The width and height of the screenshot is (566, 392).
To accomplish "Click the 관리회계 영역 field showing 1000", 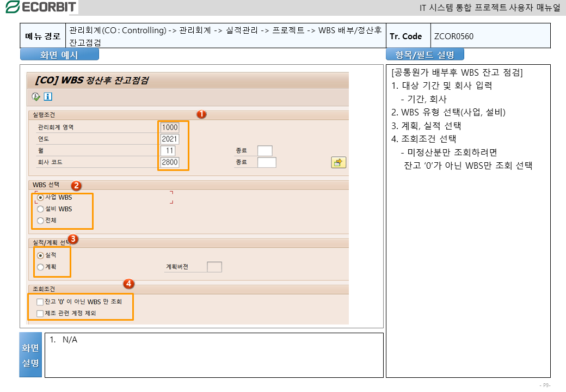I will pyautogui.click(x=170, y=127).
